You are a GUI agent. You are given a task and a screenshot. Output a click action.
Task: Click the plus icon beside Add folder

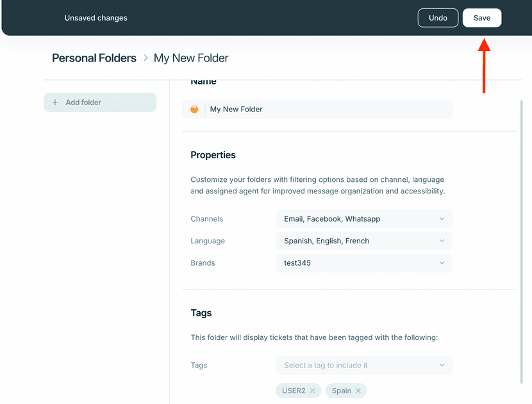[55, 102]
